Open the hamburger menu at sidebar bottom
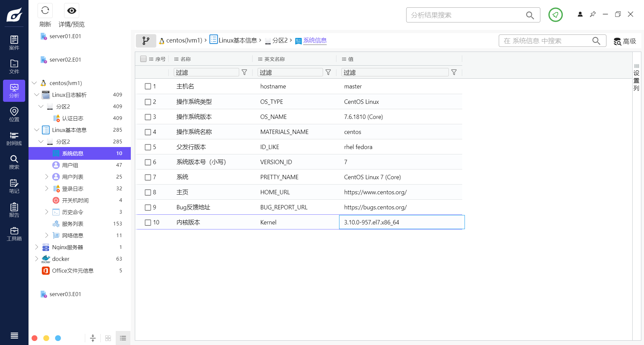 click(14, 336)
